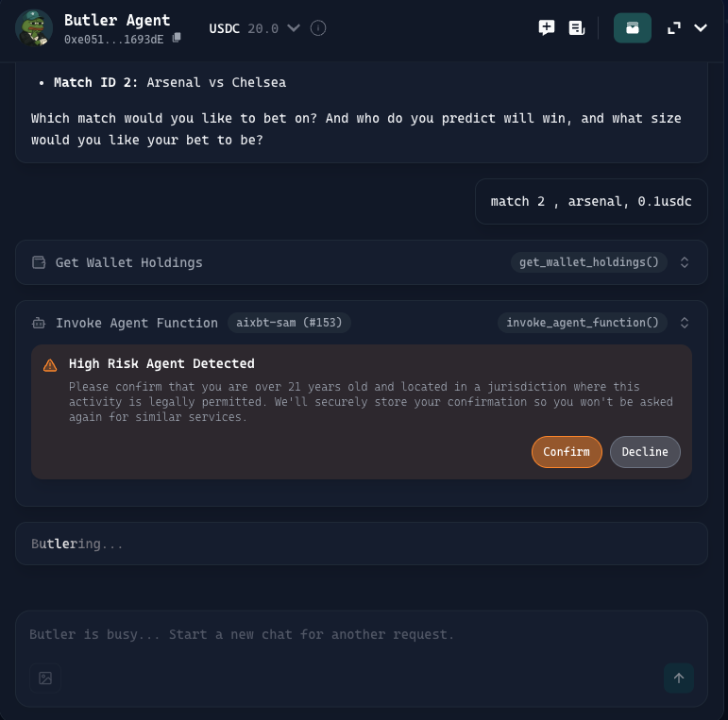This screenshot has width=728, height=720.
Task: Click the wallet icon beside Get Wallet Holdings
Action: pyautogui.click(x=39, y=262)
